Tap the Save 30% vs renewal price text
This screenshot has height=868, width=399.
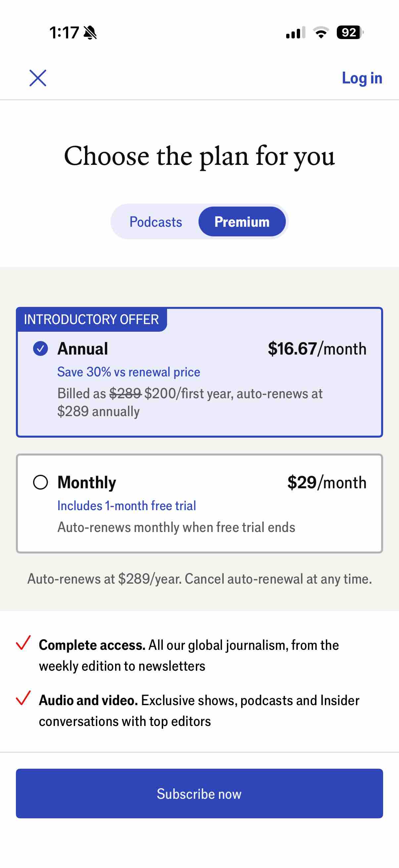point(129,372)
